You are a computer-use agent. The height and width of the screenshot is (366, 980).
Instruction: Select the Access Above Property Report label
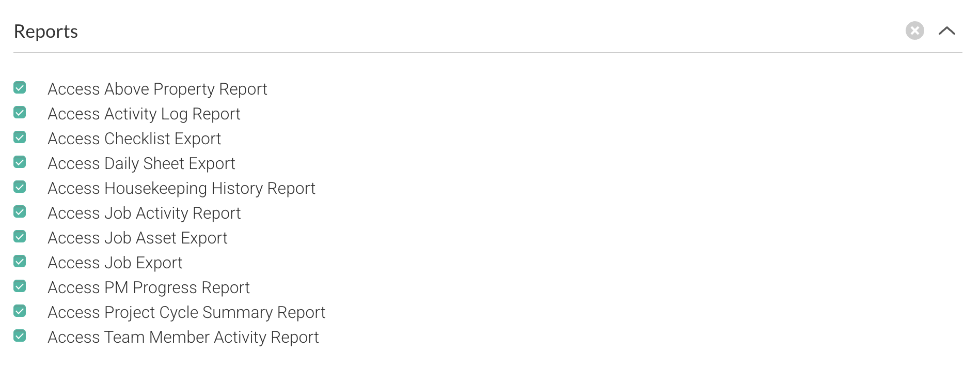pos(157,89)
